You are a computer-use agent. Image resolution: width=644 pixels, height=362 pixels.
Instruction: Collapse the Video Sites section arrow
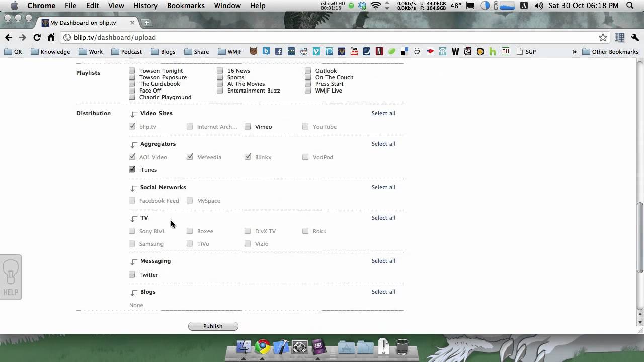click(133, 114)
